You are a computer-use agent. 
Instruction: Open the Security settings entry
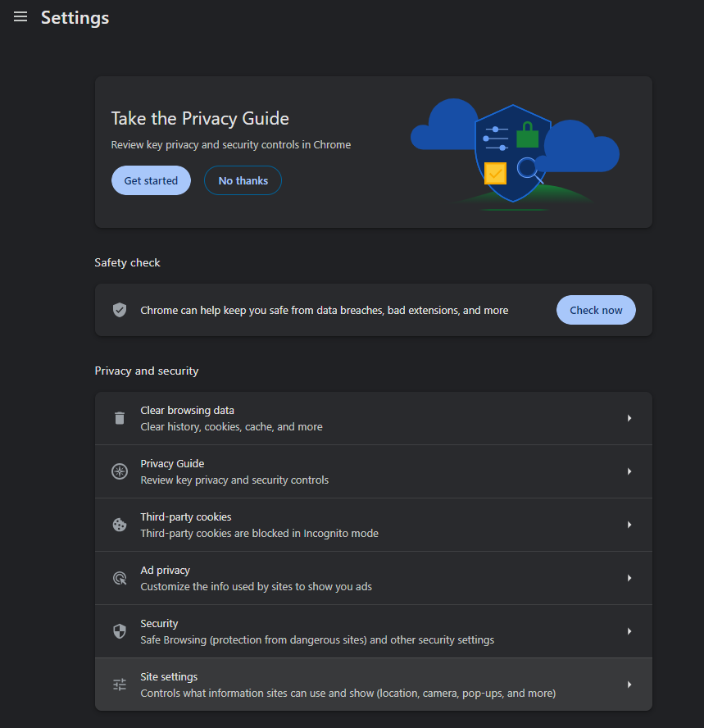click(374, 631)
